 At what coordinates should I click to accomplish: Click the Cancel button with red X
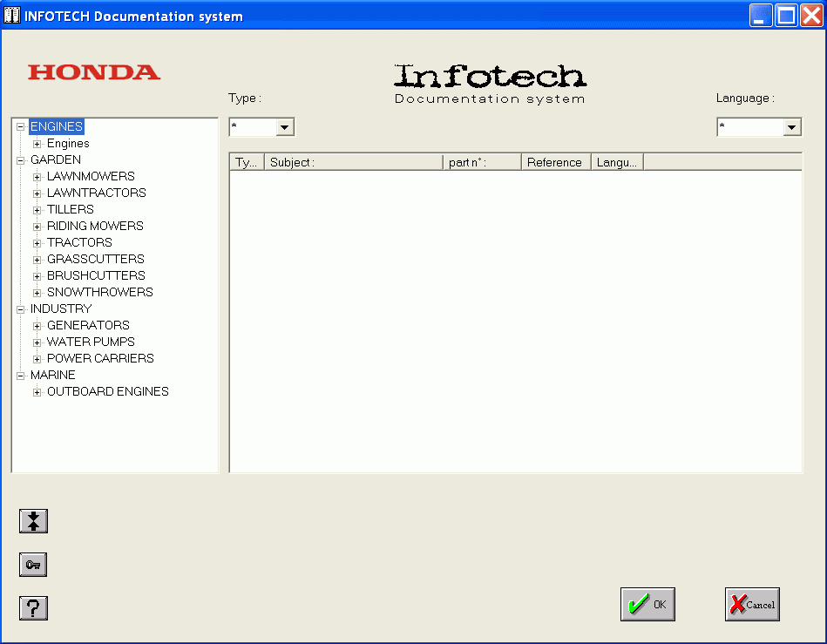pos(752,605)
